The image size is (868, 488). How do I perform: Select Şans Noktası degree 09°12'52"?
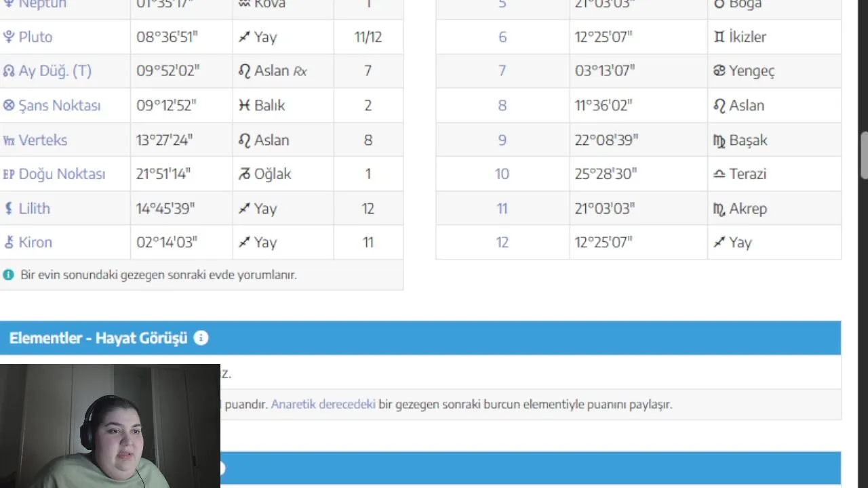click(166, 105)
